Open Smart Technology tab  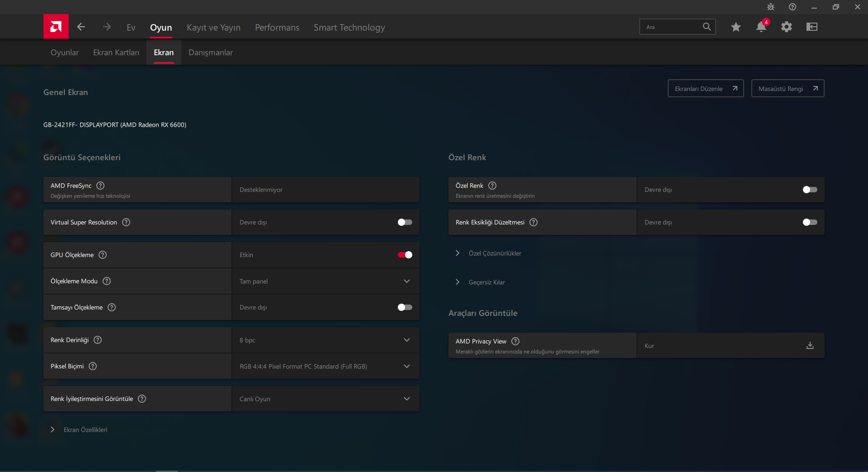click(349, 28)
